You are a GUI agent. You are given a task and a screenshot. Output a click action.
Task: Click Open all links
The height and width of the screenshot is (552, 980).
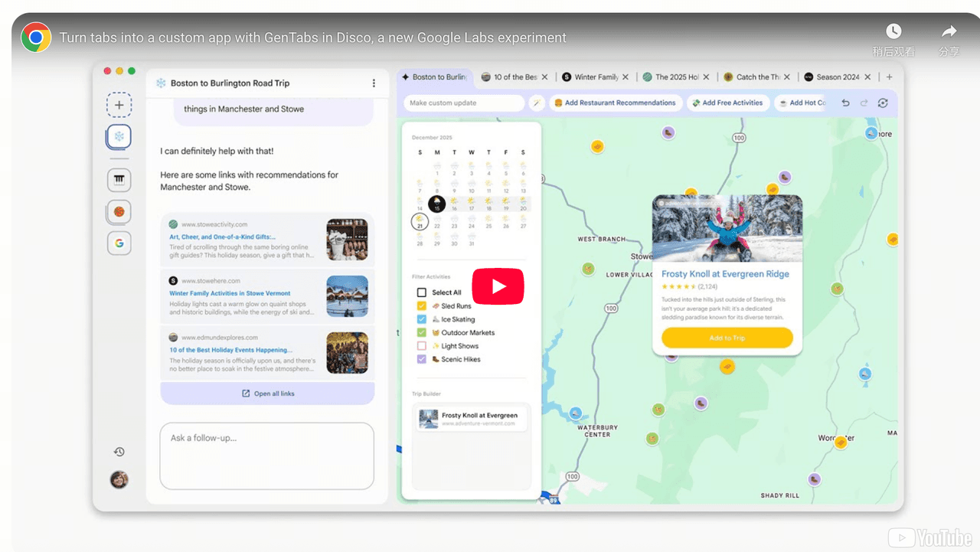pos(267,394)
